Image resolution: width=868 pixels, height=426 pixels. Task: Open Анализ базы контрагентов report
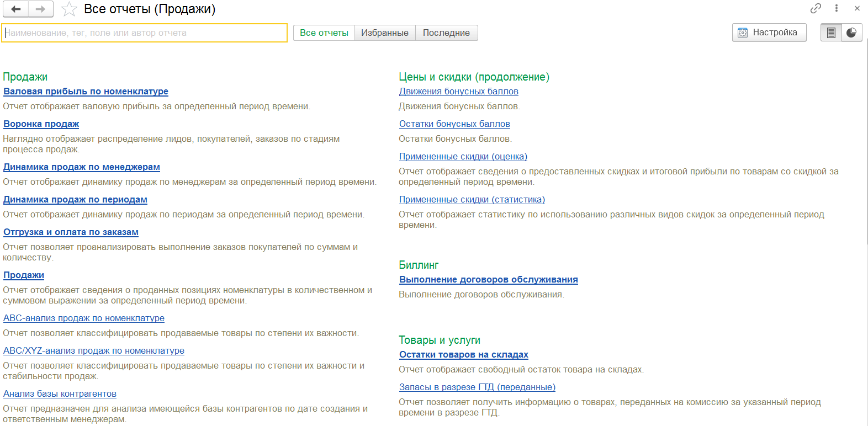point(60,394)
